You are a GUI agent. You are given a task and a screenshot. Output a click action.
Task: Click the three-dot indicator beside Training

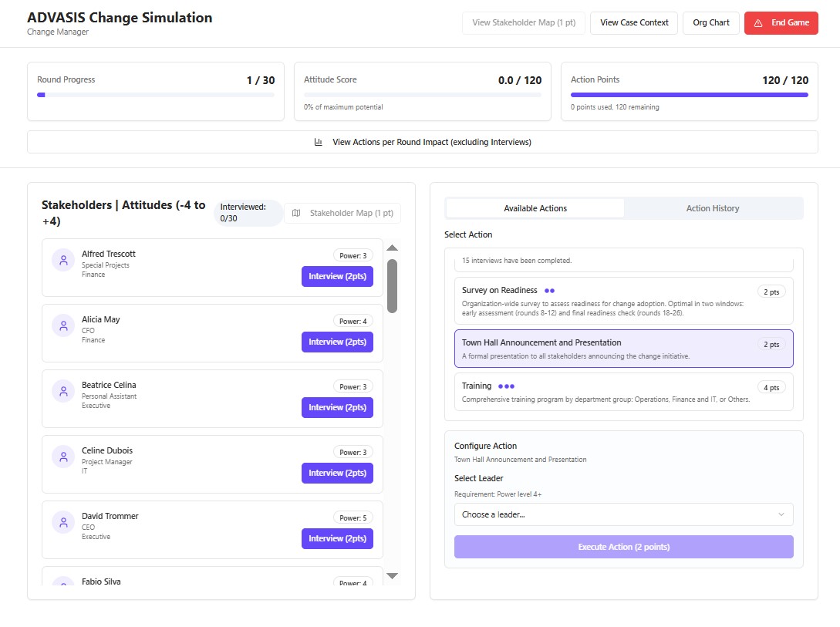pyautogui.click(x=506, y=386)
